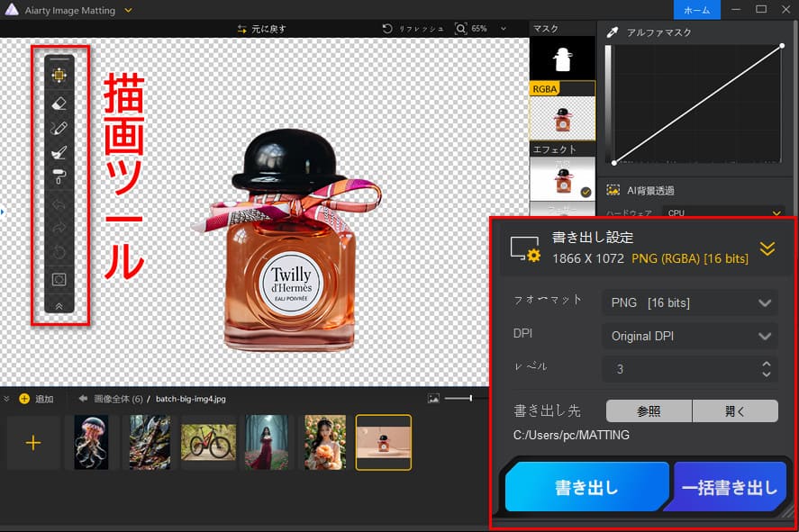The width and height of the screenshot is (799, 532).
Task: Click the レベル stepper arrows
Action: tap(767, 369)
